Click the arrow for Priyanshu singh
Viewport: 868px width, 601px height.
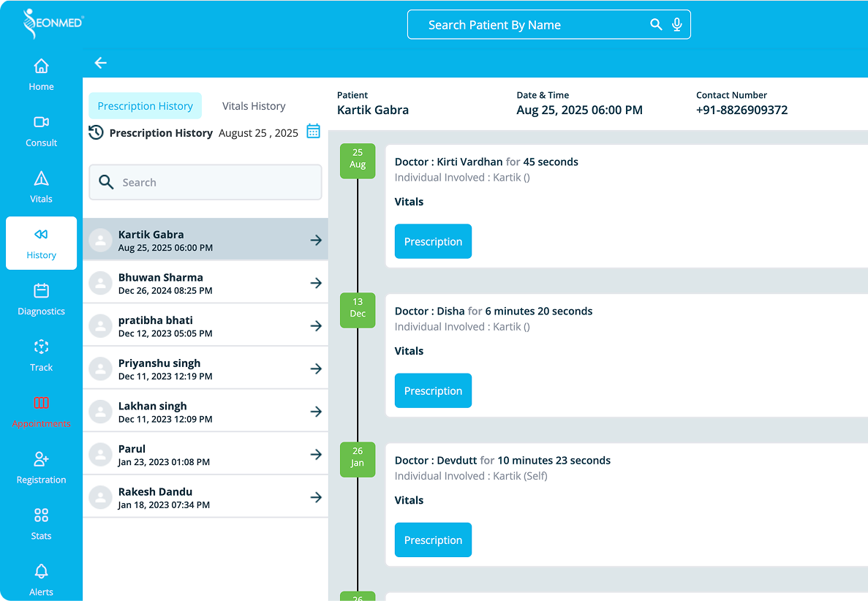315,368
